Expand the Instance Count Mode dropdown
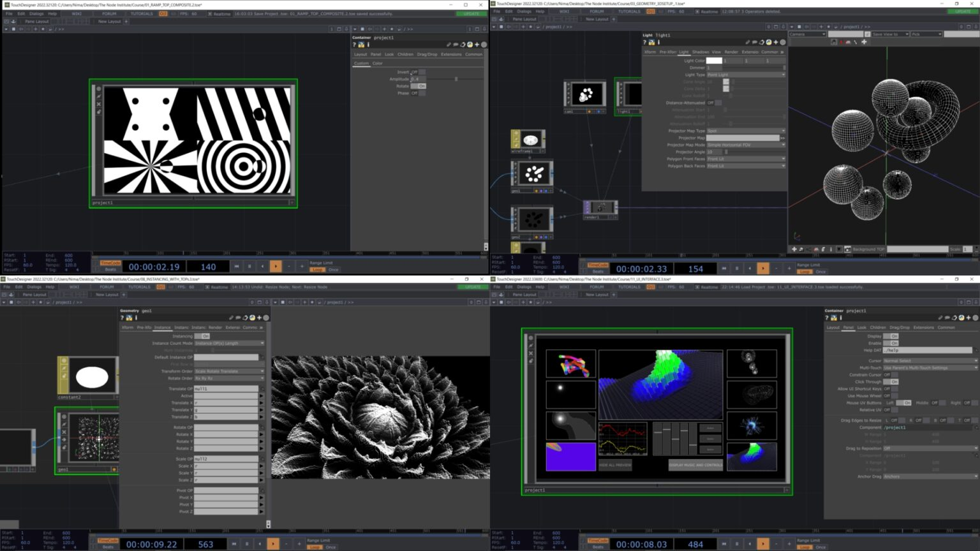 (x=230, y=343)
